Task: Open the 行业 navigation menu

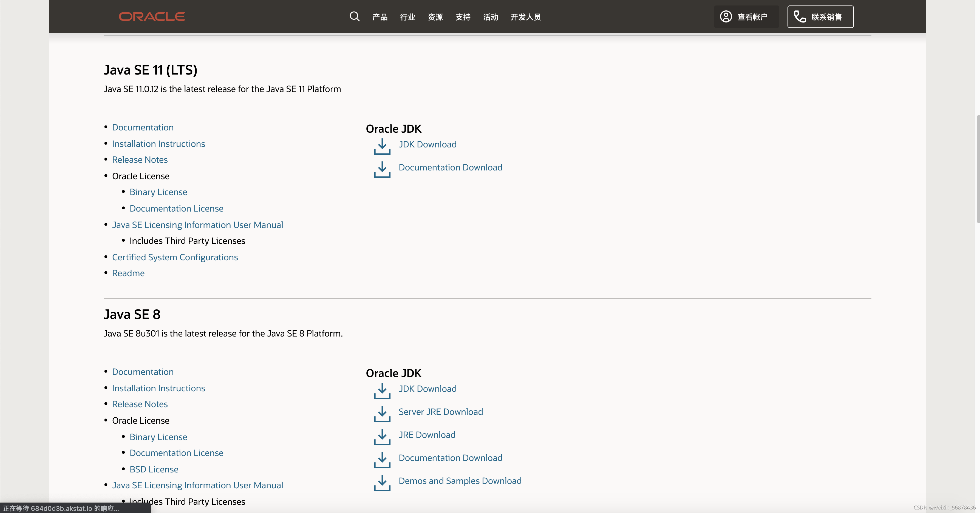Action: [x=407, y=17]
